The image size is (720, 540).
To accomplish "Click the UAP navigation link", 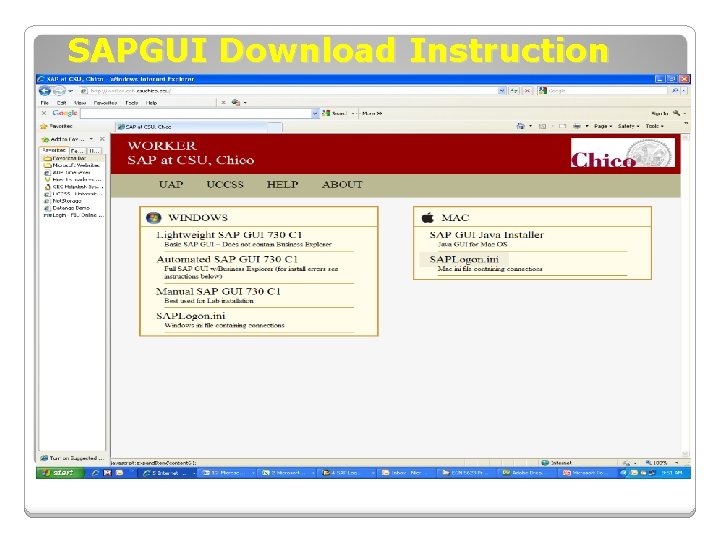I will [x=171, y=185].
